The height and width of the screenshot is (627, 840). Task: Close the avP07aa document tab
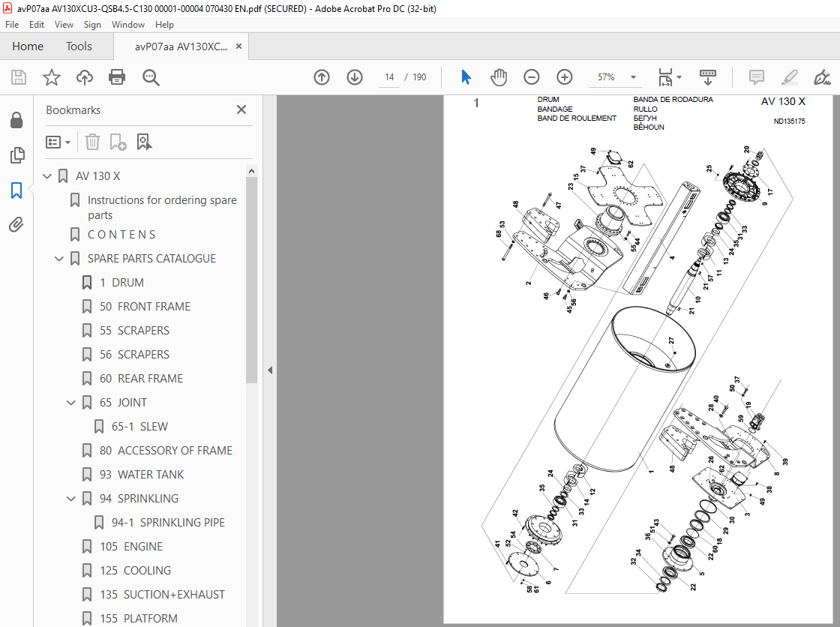point(239,46)
